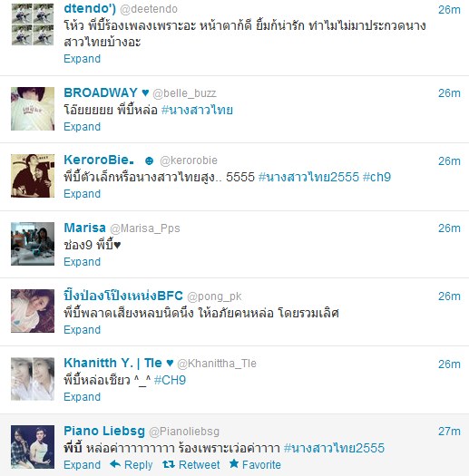Expand Khanitth Y.'s tweet
Screen dimensions: 469x476
[82, 397]
